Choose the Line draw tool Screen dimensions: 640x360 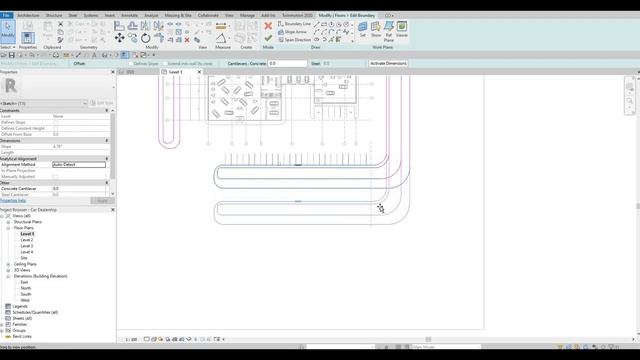tap(316, 24)
